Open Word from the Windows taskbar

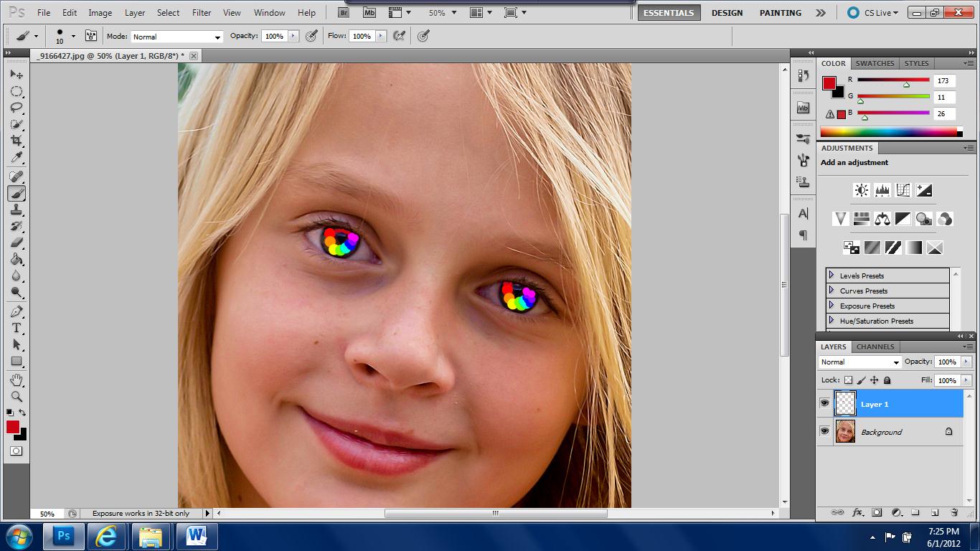(x=197, y=537)
